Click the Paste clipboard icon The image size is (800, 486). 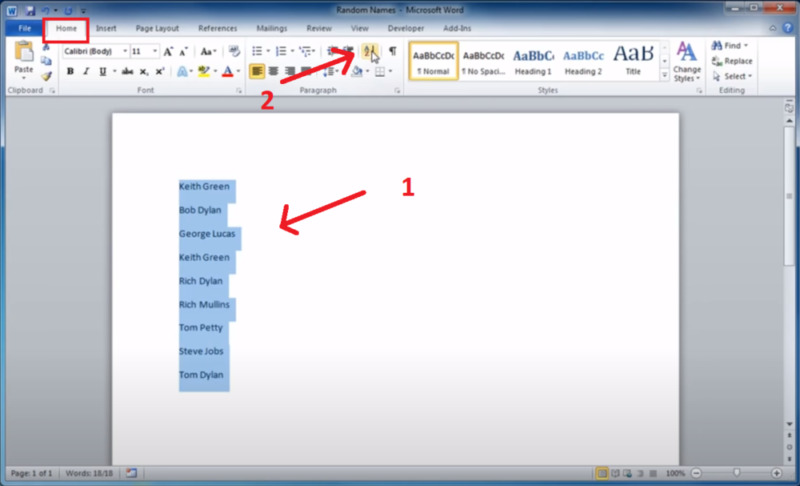click(x=23, y=53)
